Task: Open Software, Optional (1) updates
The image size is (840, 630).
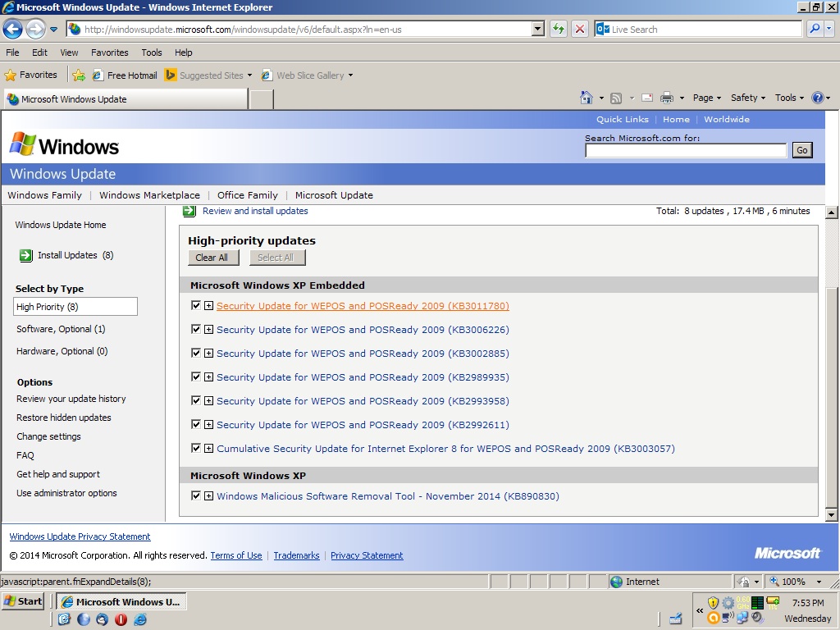Action: 61,329
